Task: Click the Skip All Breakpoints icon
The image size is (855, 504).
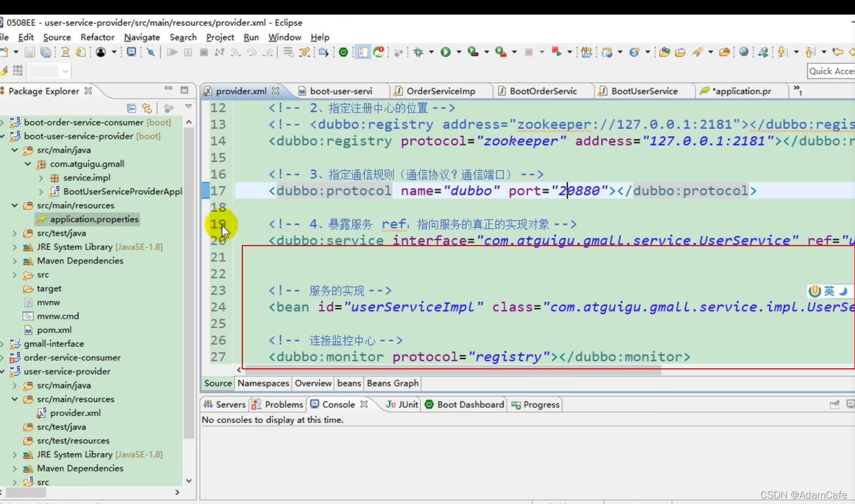Action: click(150, 52)
